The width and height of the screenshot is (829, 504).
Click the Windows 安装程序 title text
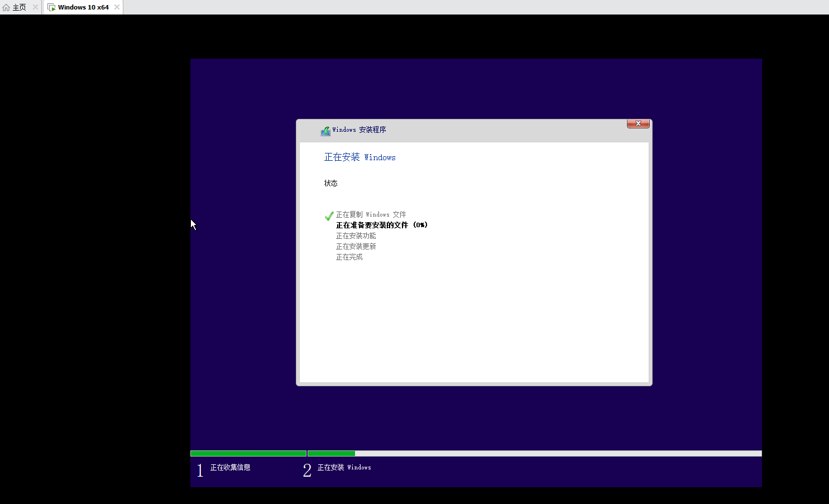pos(359,129)
